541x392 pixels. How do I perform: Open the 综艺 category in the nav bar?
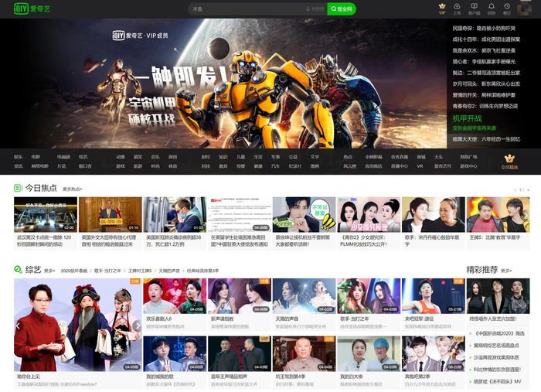[83, 157]
